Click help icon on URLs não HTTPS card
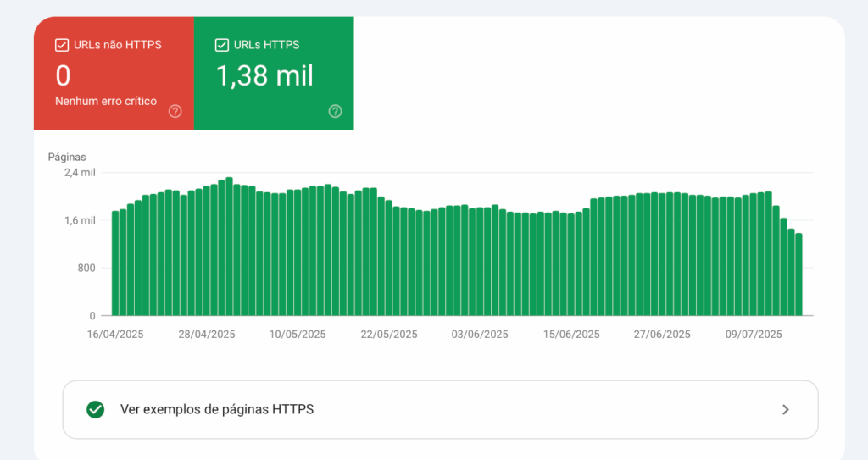 (175, 111)
